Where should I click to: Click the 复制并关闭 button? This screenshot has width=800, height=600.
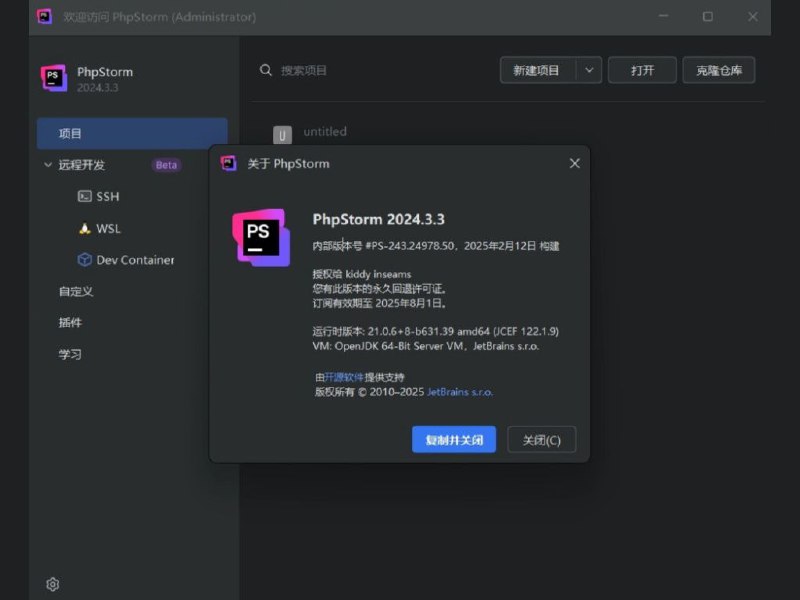click(x=454, y=439)
